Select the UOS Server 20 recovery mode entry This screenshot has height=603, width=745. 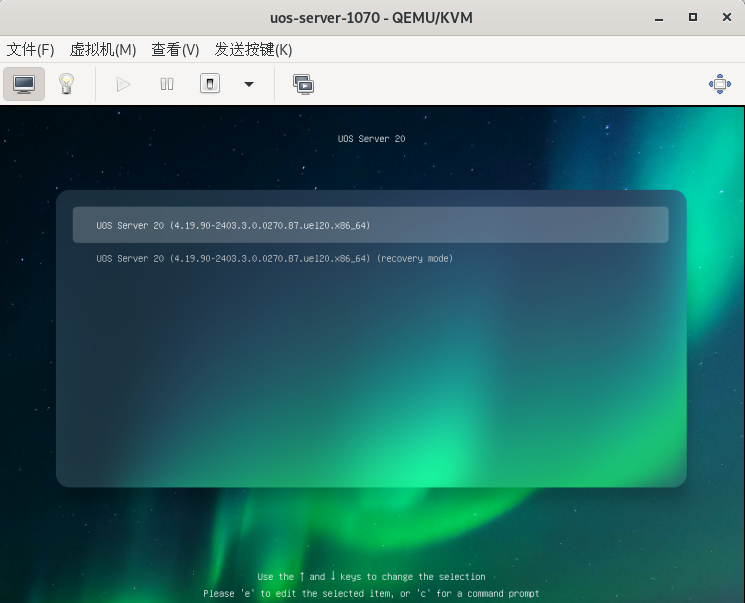pos(275,258)
